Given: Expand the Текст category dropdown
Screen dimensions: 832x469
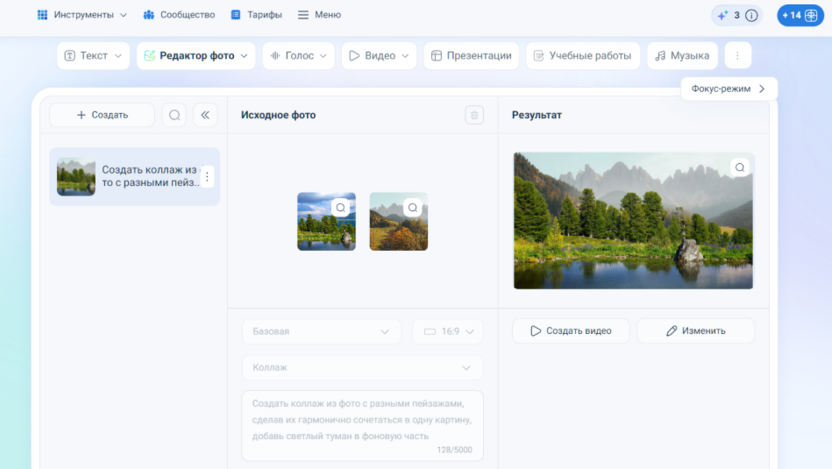Looking at the screenshot, I should 93,56.
